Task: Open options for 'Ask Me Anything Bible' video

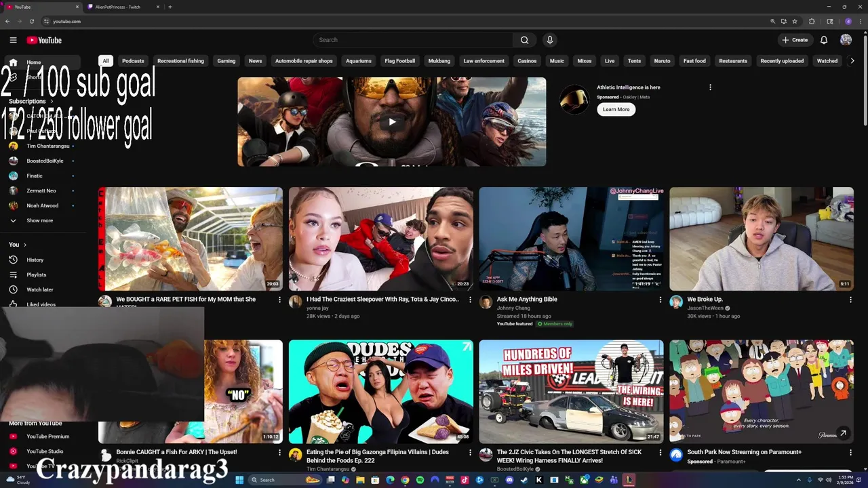Action: [660, 300]
